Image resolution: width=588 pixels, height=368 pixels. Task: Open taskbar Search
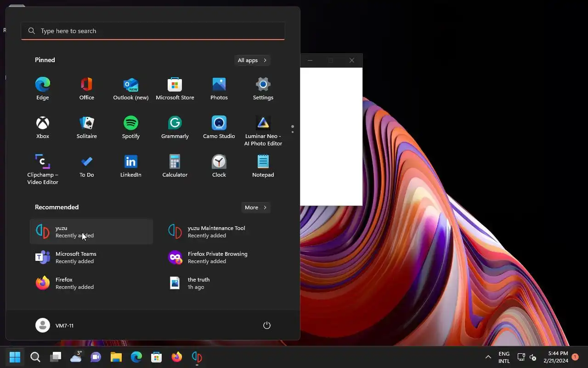click(x=35, y=357)
